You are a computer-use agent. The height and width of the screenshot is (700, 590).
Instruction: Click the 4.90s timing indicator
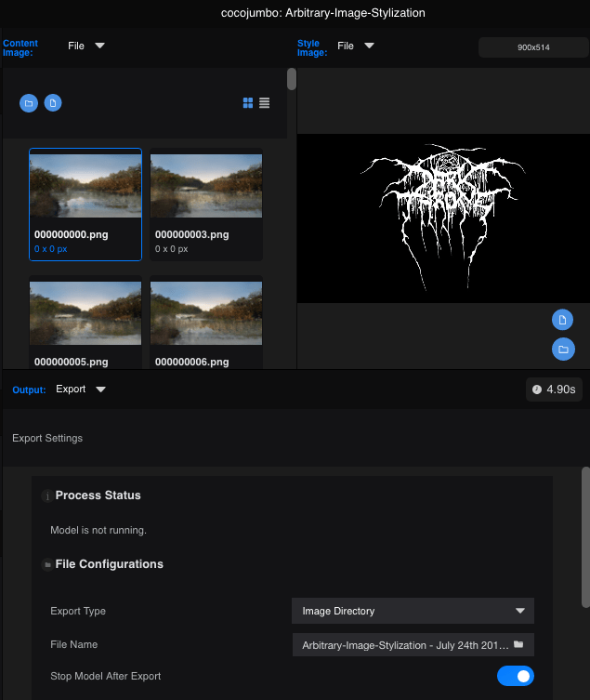pos(554,390)
